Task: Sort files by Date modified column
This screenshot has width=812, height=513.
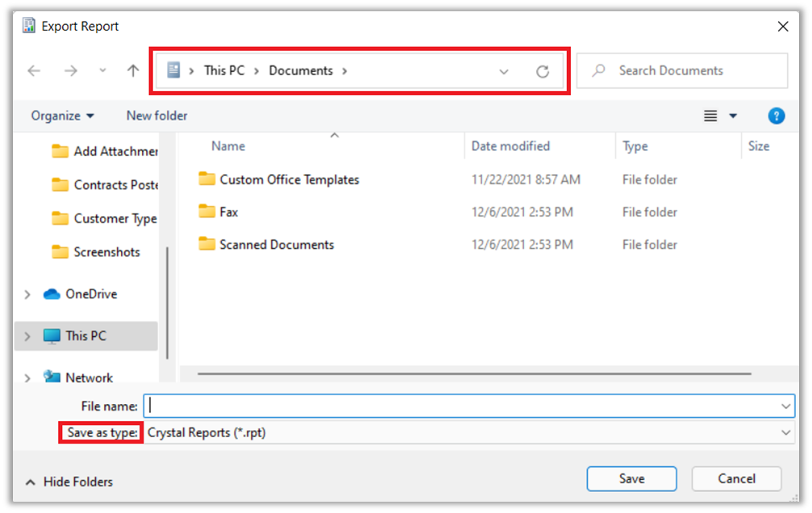Action: [x=510, y=146]
